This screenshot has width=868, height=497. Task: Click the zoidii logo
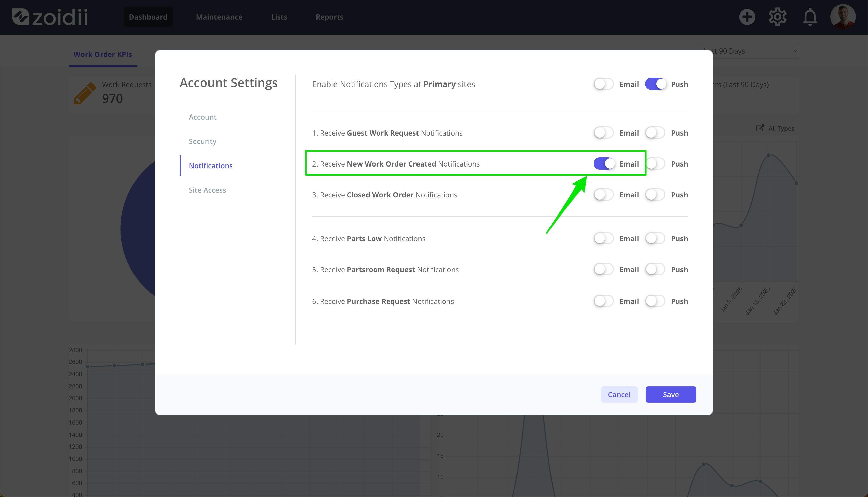(x=50, y=17)
